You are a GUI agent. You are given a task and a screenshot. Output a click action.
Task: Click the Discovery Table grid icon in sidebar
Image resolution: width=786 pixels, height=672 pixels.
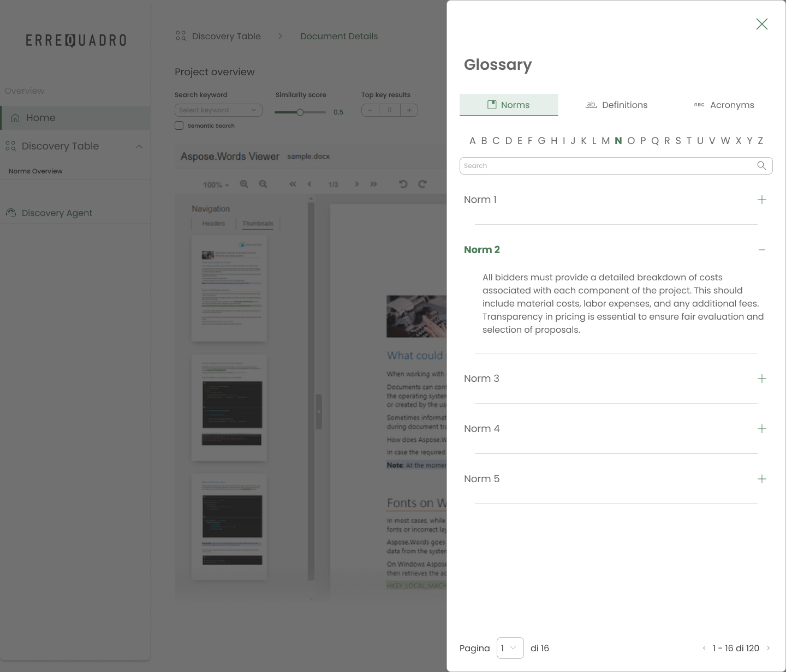[x=10, y=146]
